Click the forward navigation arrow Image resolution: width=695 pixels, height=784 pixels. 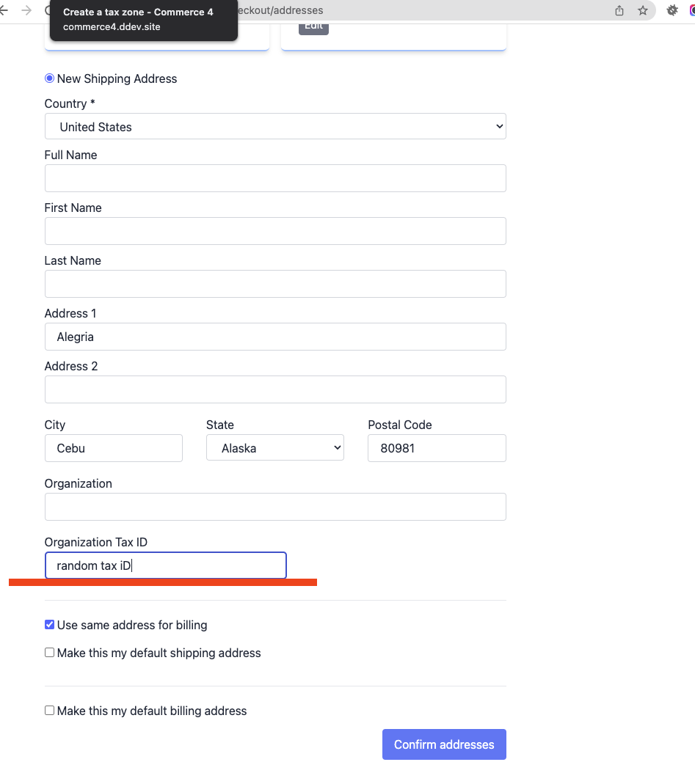(x=26, y=10)
